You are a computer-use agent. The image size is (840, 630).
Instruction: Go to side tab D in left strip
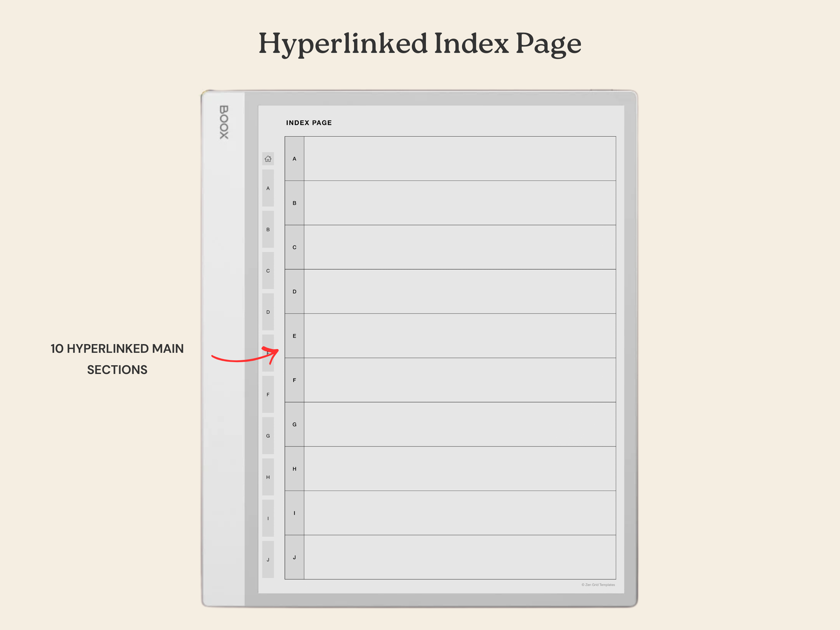[268, 312]
